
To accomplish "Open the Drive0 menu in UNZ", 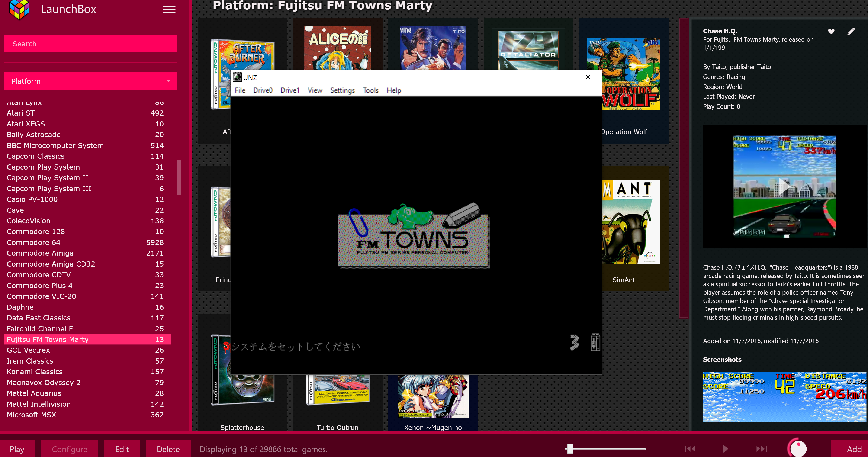I will 263,90.
